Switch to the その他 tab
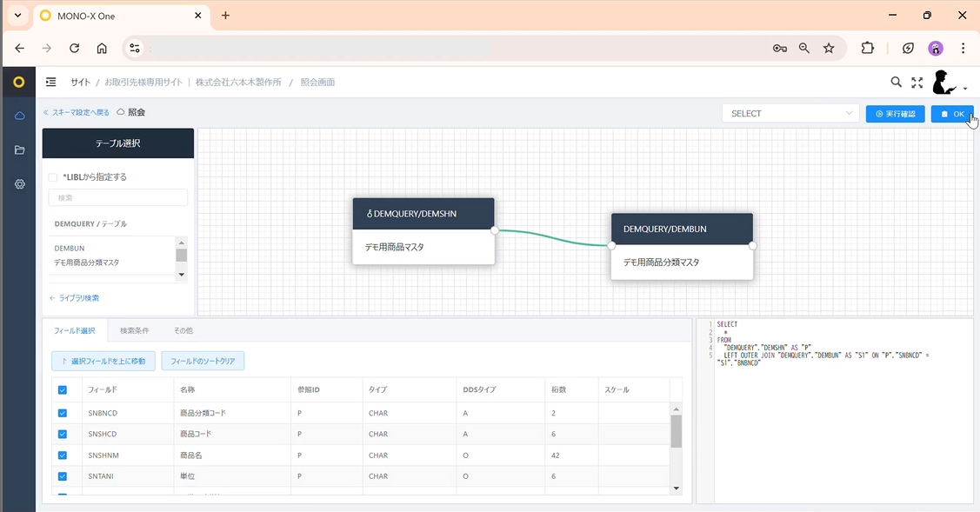Image resolution: width=980 pixels, height=512 pixels. tap(183, 330)
